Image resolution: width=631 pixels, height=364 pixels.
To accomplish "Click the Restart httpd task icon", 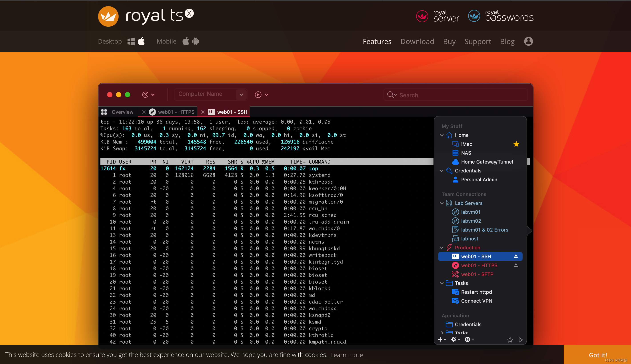I will click(x=455, y=292).
